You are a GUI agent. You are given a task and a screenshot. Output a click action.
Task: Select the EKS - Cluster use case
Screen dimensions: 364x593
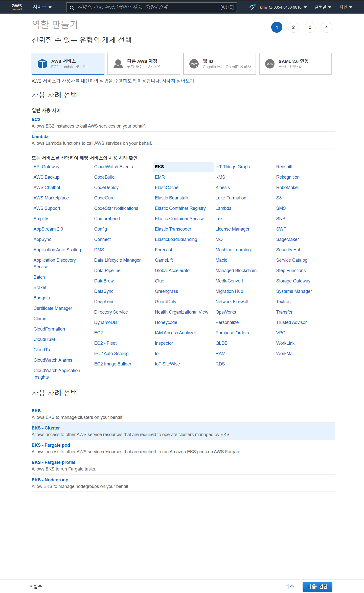(x=183, y=431)
